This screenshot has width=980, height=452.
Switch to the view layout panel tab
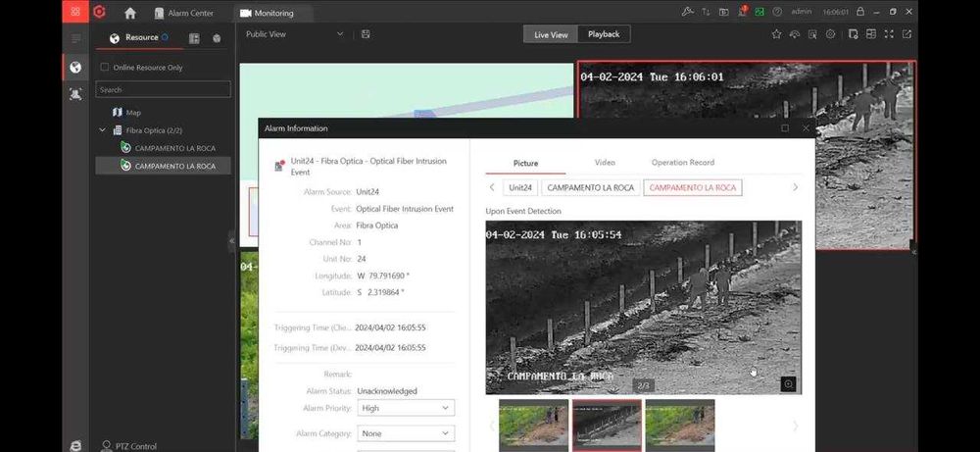pos(194,38)
